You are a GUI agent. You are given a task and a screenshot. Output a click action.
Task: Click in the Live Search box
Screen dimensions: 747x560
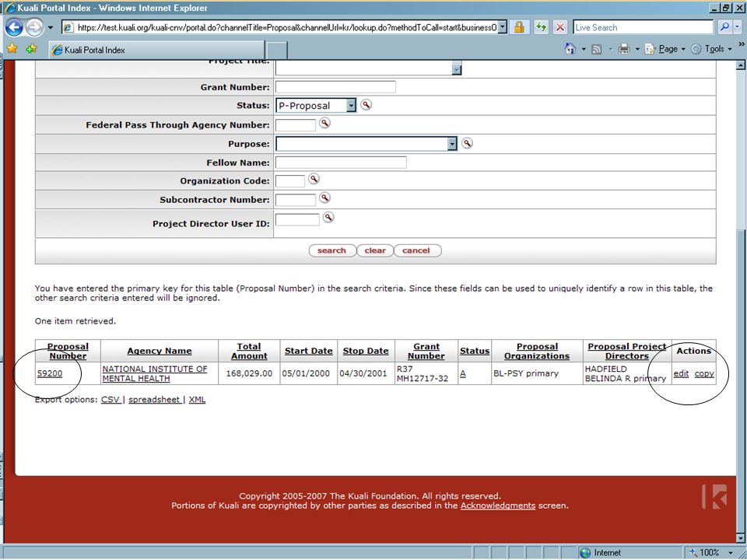643,28
